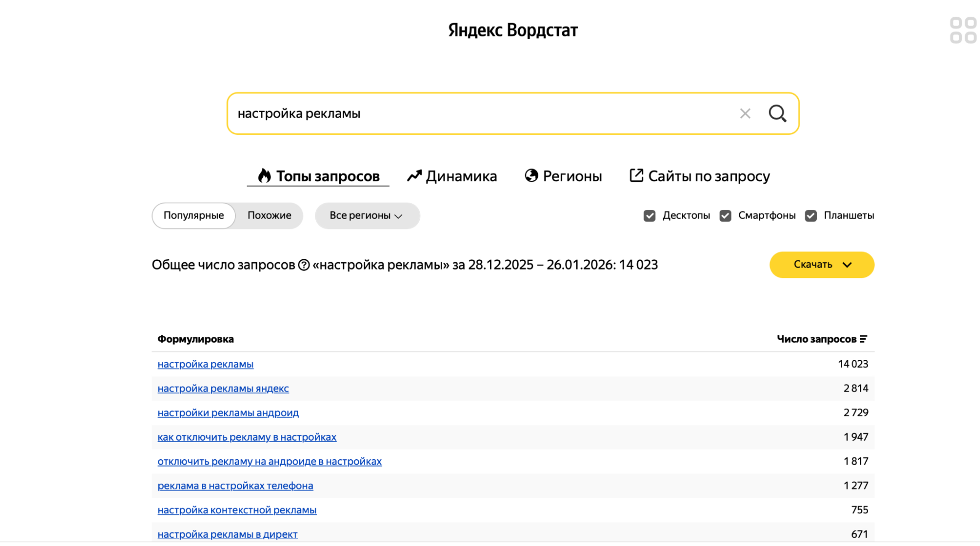Click the flame icon next to Топы запросов
The width and height of the screenshot is (980, 546).
coord(265,176)
